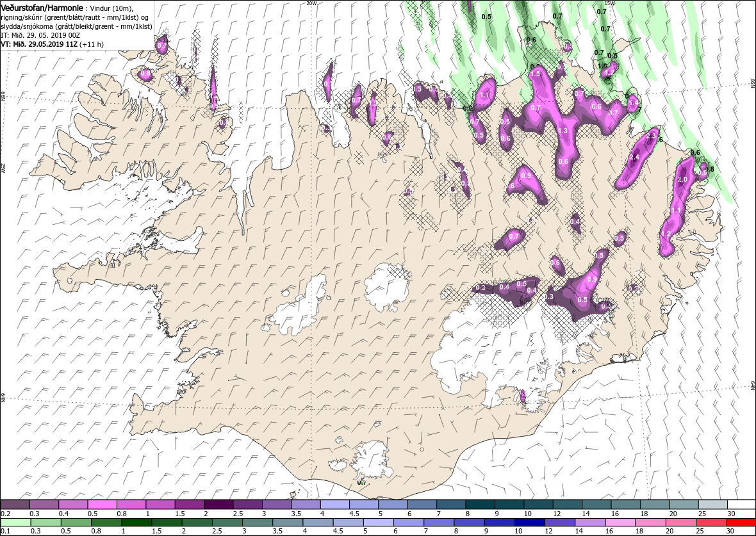The height and width of the screenshot is (536, 756).
Task: Click the 1.4 precipitation value on the map
Action: coord(634,102)
